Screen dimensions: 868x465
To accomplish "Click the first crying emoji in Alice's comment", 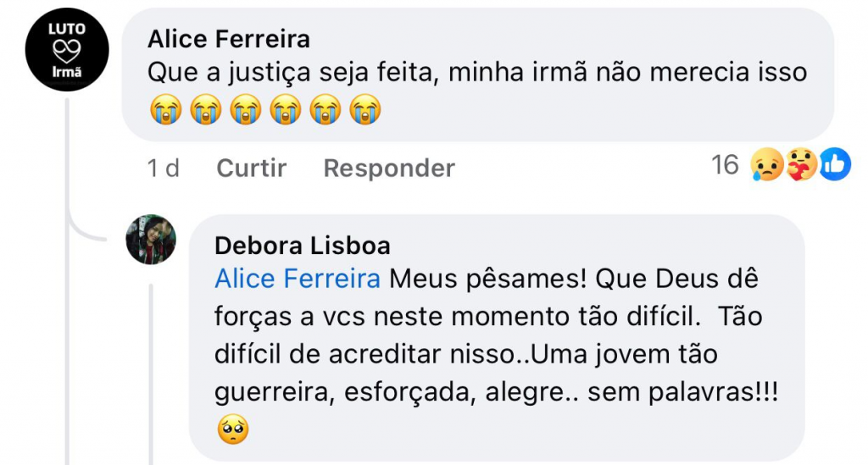I will point(165,110).
